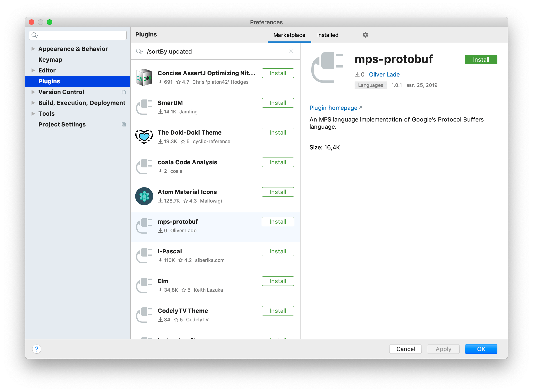Apply the current preference changes
The height and width of the screenshot is (392, 533).
[443, 349]
